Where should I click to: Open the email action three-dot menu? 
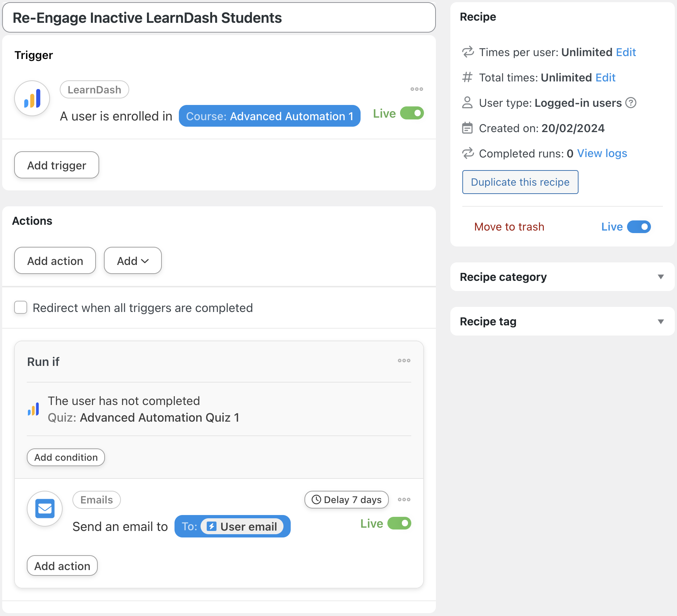tap(404, 499)
